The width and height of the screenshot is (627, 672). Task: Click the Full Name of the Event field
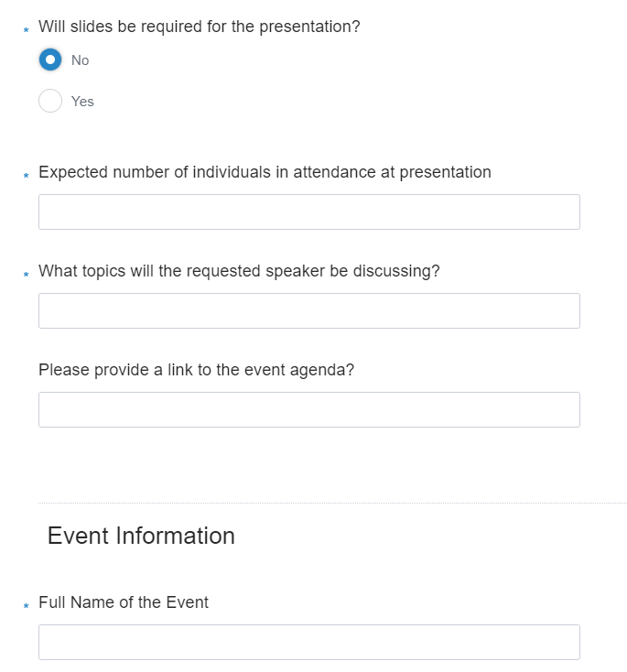coord(308,642)
